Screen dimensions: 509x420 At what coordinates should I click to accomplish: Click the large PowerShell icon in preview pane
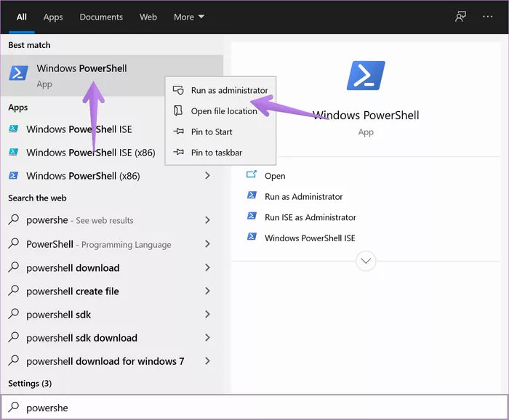[366, 76]
